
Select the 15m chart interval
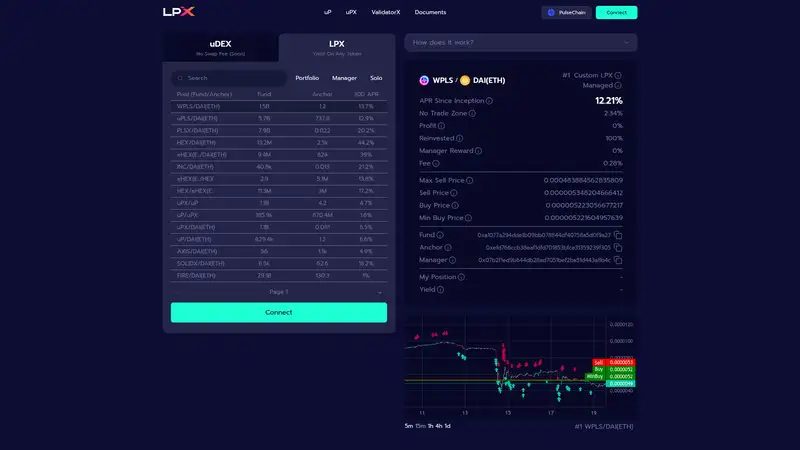420,426
